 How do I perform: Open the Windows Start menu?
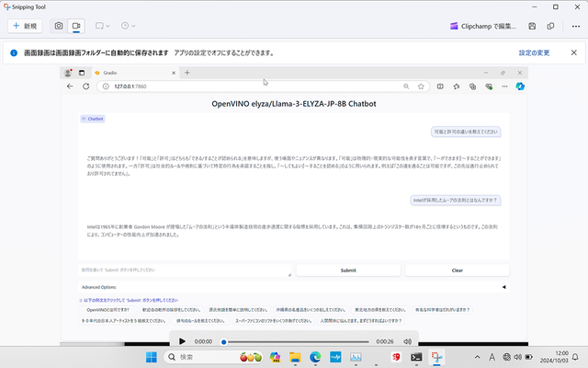[153, 356]
